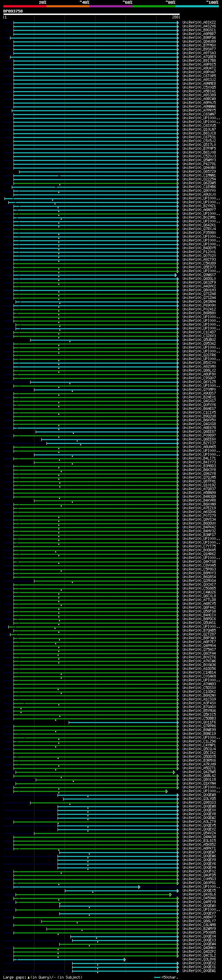Open hit UniRef100_B9GSC1

199,30
